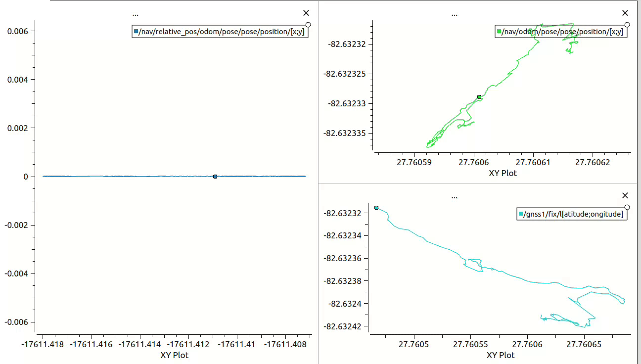Click the tracker marker on the blue curve
641x364 pixels.
tap(215, 176)
